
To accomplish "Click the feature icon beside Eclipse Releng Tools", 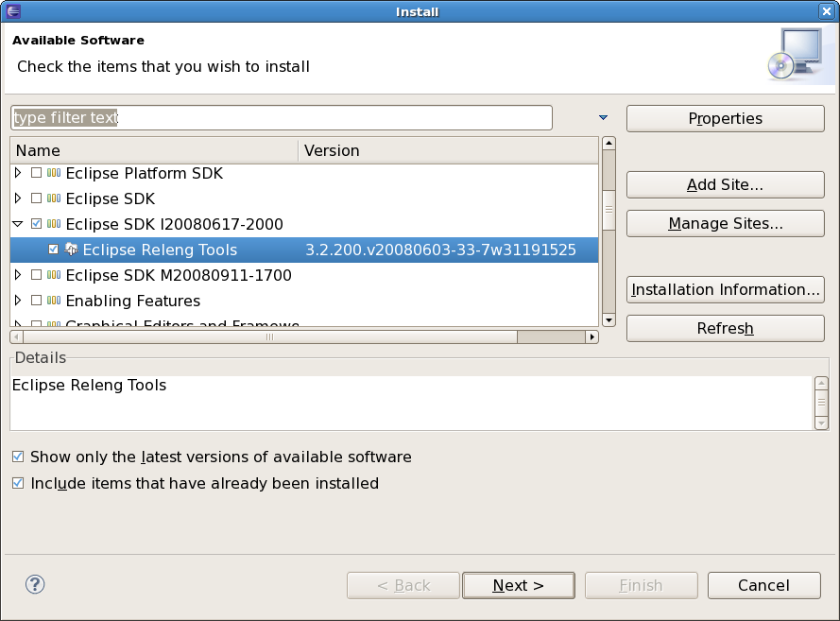I will [71, 250].
